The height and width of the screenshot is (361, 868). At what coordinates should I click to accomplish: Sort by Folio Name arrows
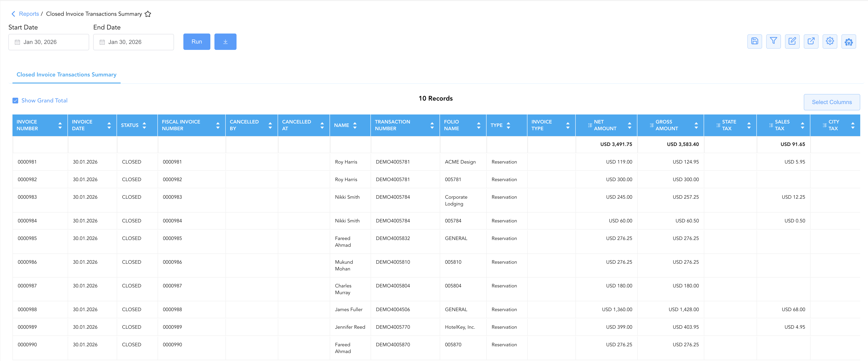(x=479, y=125)
